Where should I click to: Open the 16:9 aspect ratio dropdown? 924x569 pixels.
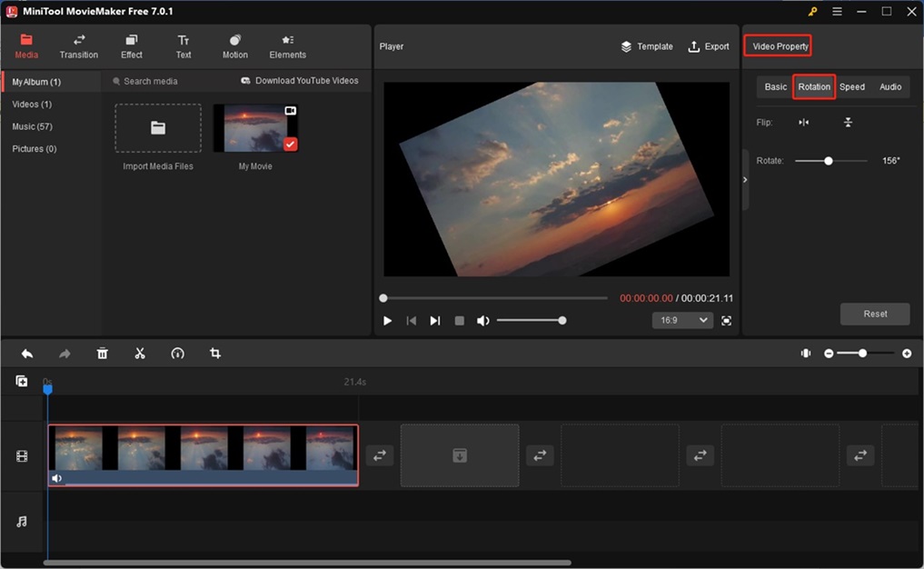682,320
